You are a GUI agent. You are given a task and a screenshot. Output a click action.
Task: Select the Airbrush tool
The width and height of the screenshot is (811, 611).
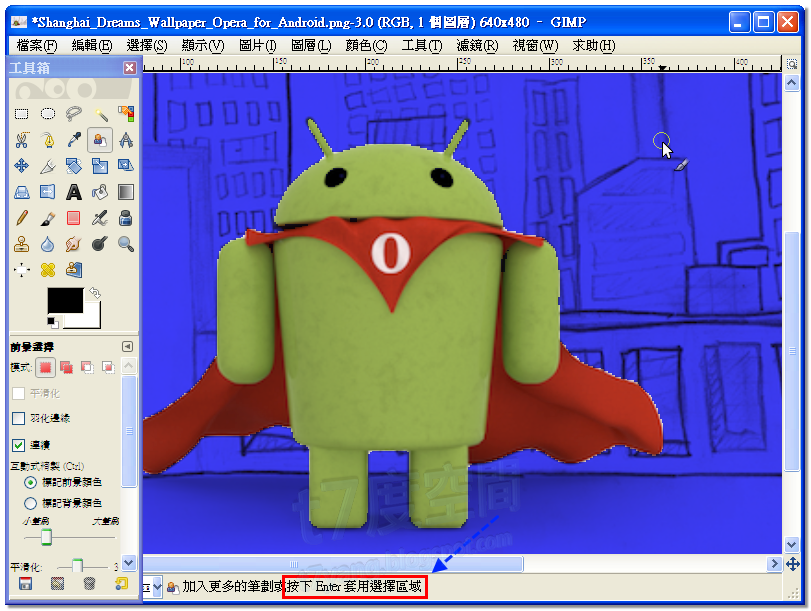100,218
